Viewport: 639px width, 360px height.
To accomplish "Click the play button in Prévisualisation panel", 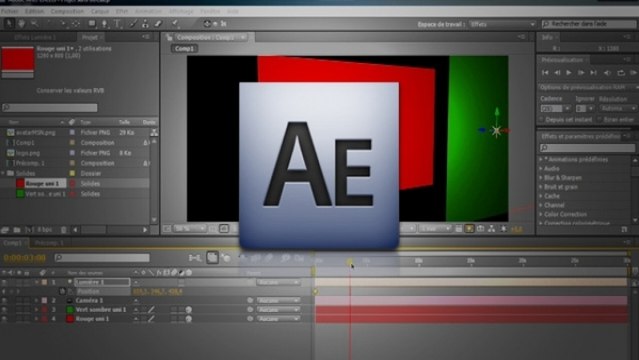I will tap(569, 73).
